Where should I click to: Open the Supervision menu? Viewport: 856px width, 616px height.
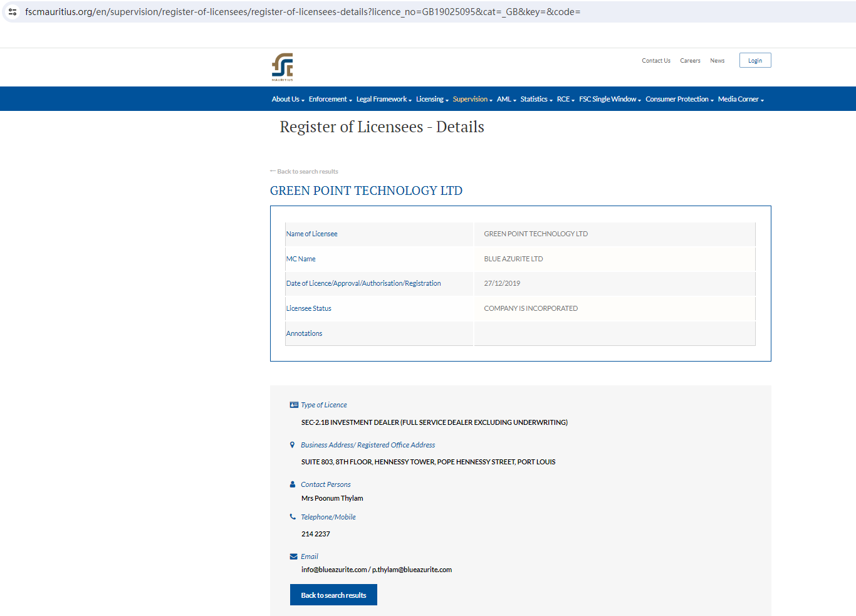coord(472,99)
